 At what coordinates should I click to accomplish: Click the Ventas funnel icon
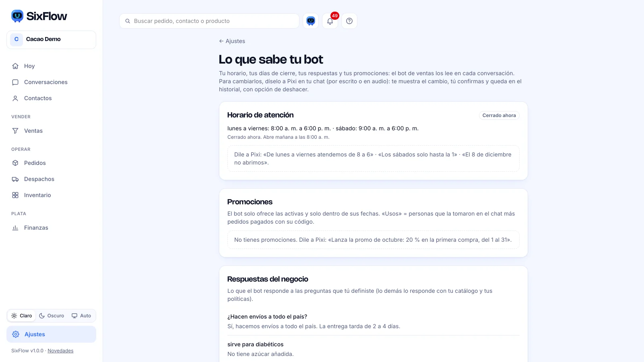pyautogui.click(x=15, y=131)
